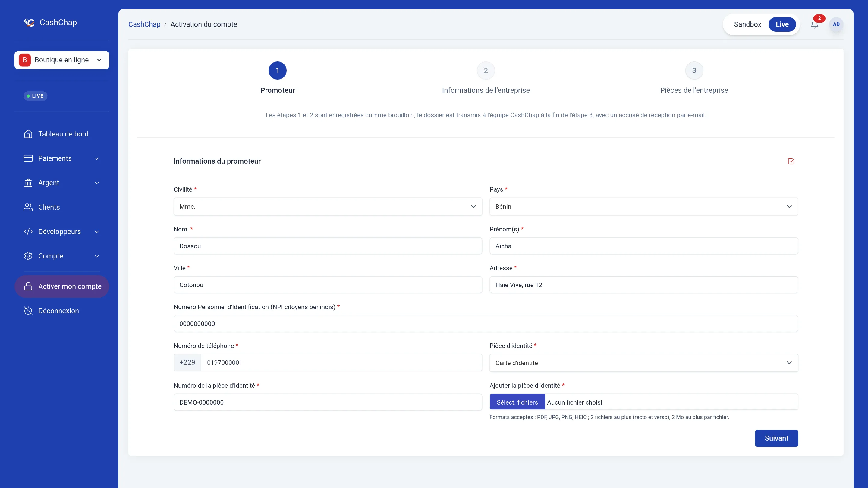The height and width of the screenshot is (488, 868).
Task: Click the Informations du promoteur heading
Action: (x=217, y=161)
